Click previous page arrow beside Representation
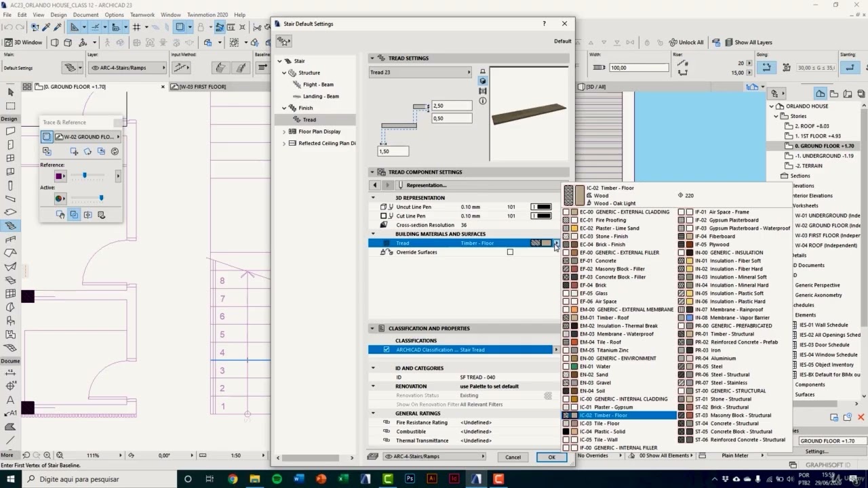Image resolution: width=868 pixels, height=488 pixels. pyautogui.click(x=375, y=185)
